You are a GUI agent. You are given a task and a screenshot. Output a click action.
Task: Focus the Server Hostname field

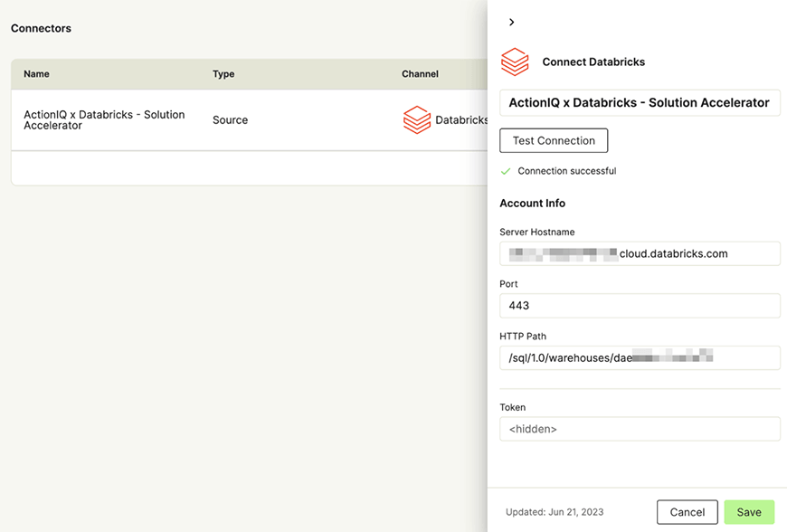pos(640,253)
